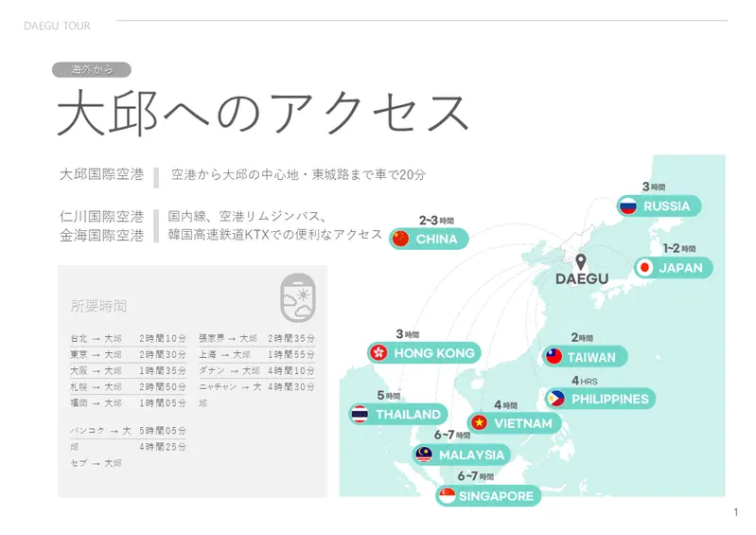Select the Thailand flag icon
Viewport: 756px width, 535px height.
[360, 415]
